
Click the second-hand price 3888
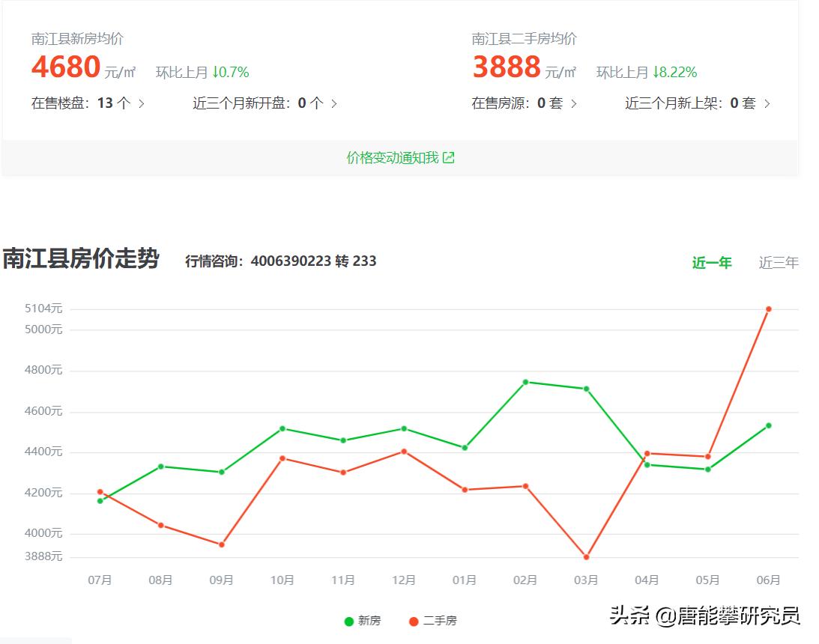coord(506,67)
